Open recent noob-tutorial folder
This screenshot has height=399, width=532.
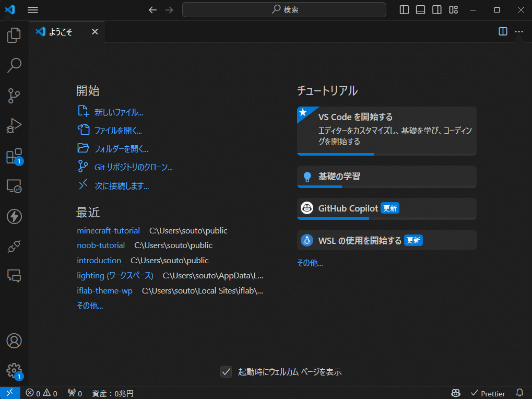point(101,245)
